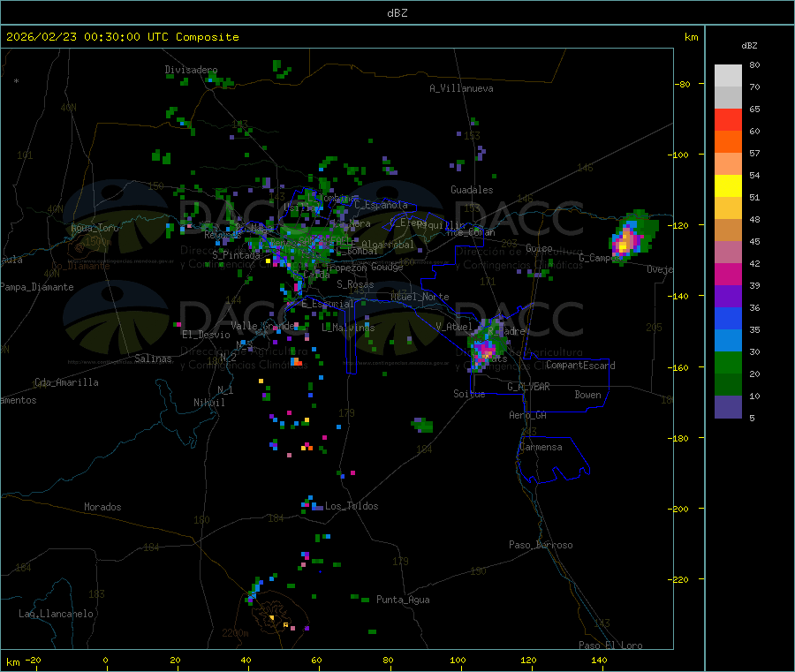Click the light gray 70-80 dBZ swatch
The image size is (795, 672).
point(728,76)
